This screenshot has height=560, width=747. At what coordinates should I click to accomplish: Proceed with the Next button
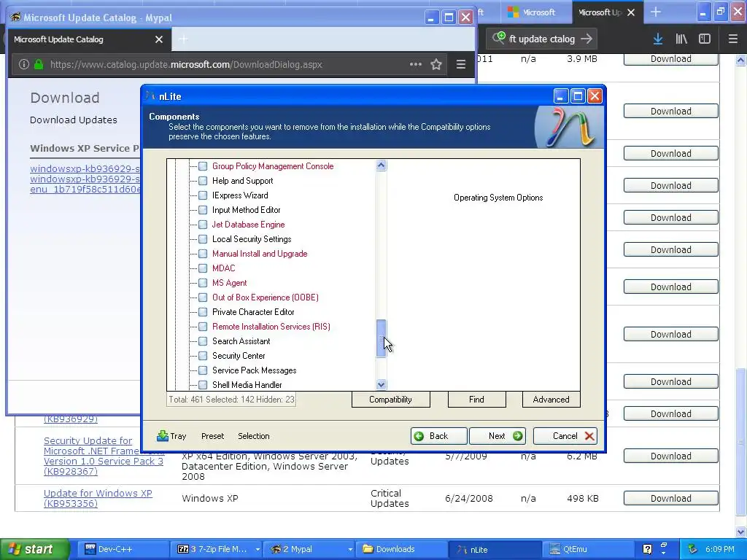click(x=498, y=436)
